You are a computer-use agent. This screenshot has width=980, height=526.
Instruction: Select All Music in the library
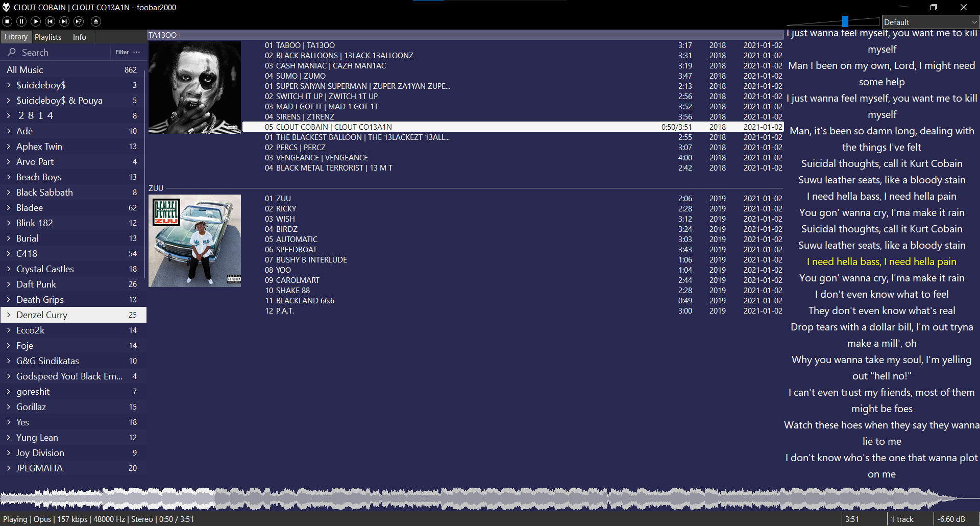(x=73, y=69)
